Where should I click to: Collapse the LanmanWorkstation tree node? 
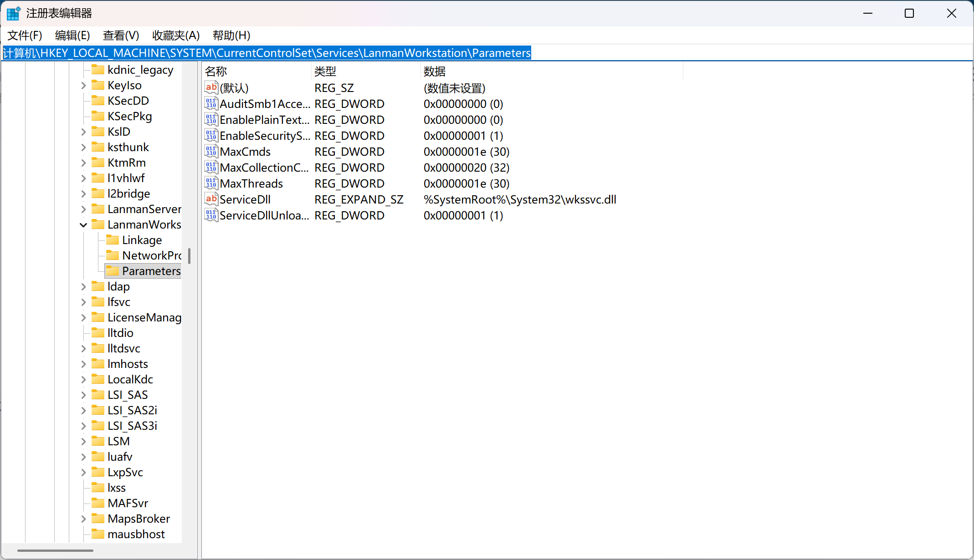click(x=83, y=225)
